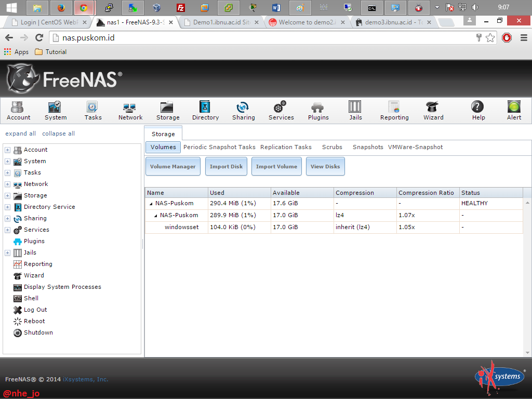Click the iXsystems logo in footer
The height and width of the screenshot is (399, 532).
tap(500, 377)
